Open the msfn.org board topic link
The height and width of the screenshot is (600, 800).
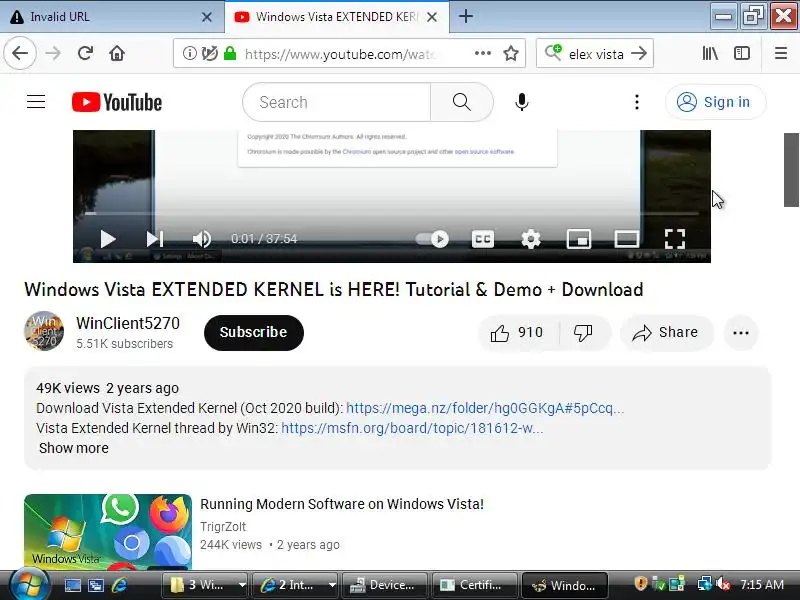click(412, 428)
